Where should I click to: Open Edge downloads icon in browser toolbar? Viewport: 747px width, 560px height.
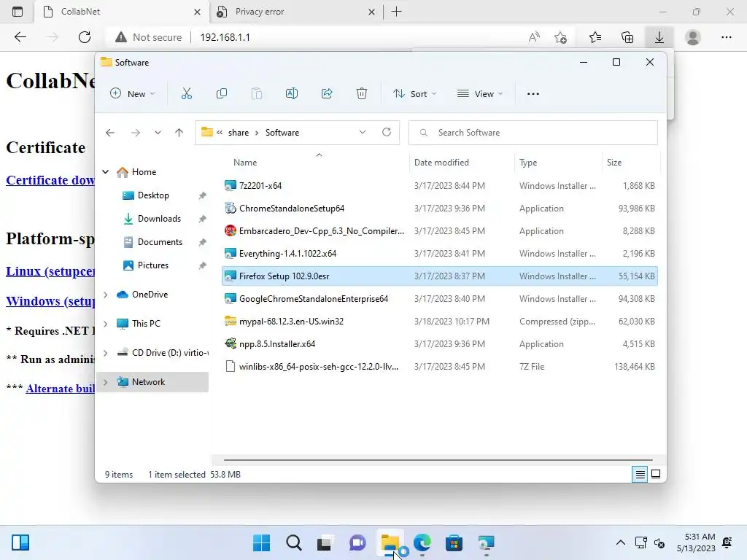[659, 37]
